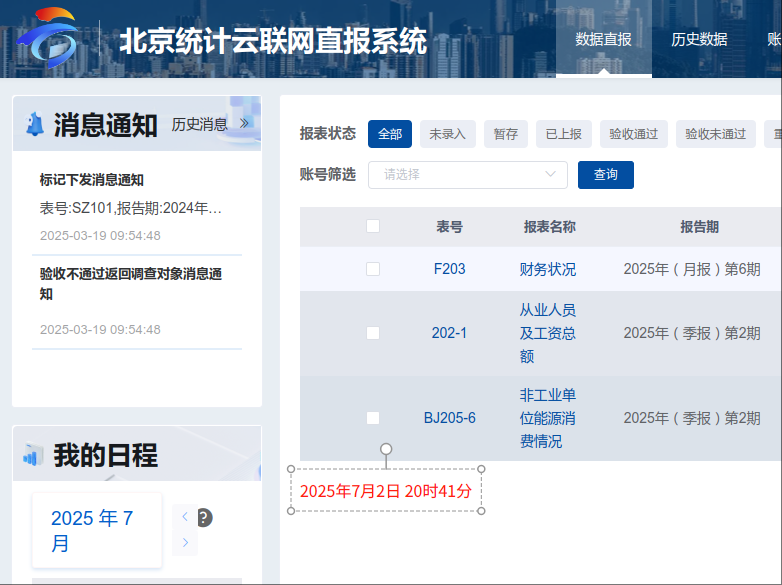Click the 2025 年 7 月 calendar title

[x=92, y=530]
